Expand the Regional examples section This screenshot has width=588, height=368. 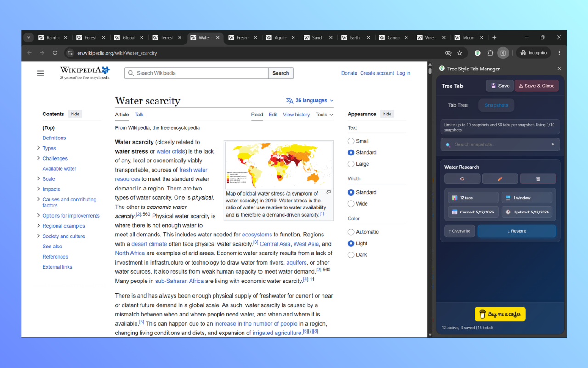click(38, 226)
